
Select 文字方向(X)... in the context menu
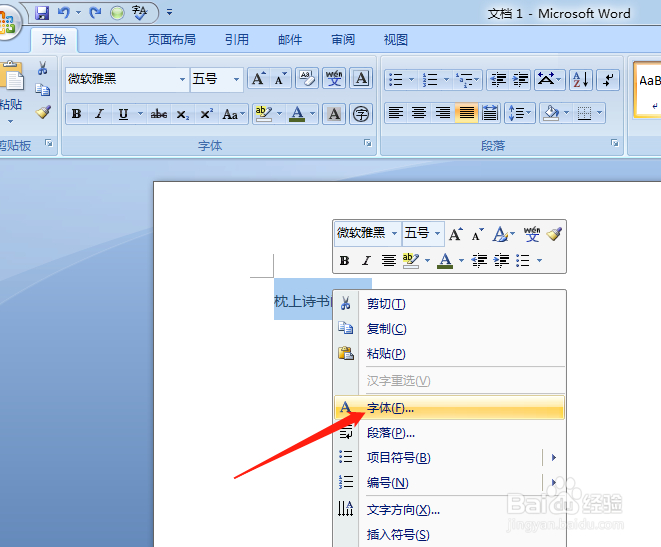449,510
